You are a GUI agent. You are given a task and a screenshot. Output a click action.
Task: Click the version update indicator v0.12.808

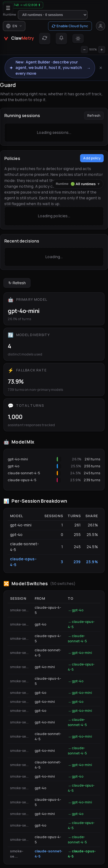pos(28,5)
